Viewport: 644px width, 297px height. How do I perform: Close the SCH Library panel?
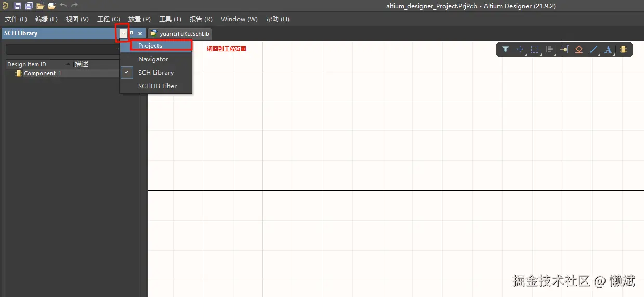[x=140, y=33]
